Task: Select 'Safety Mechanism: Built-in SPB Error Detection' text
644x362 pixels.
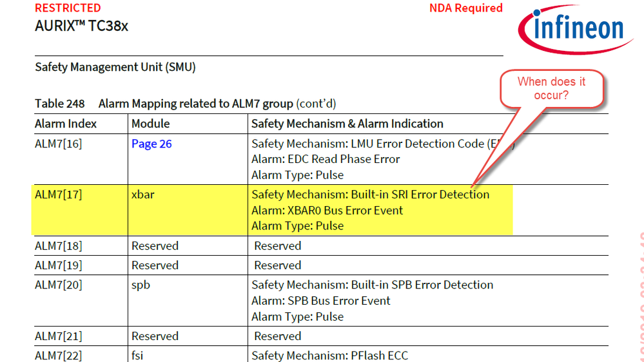Action: 372,285
